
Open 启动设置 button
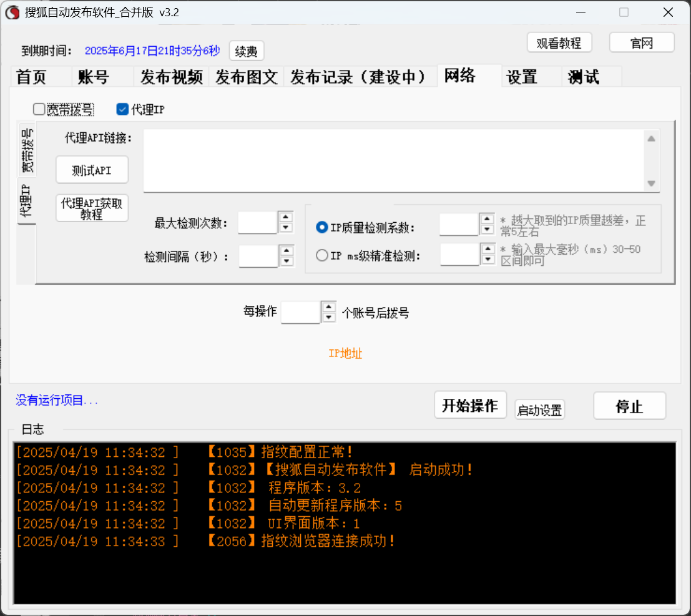(x=539, y=410)
